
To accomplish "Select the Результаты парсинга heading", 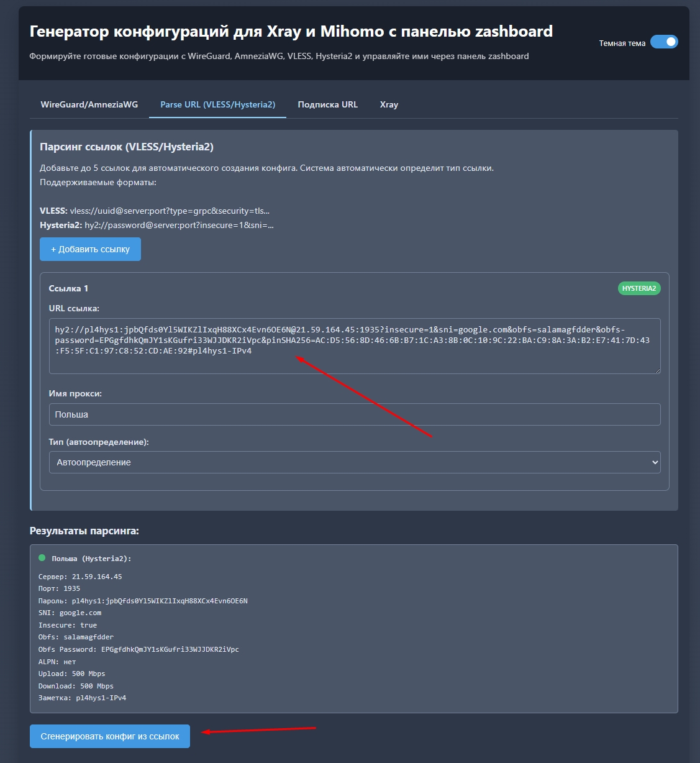I will (84, 531).
